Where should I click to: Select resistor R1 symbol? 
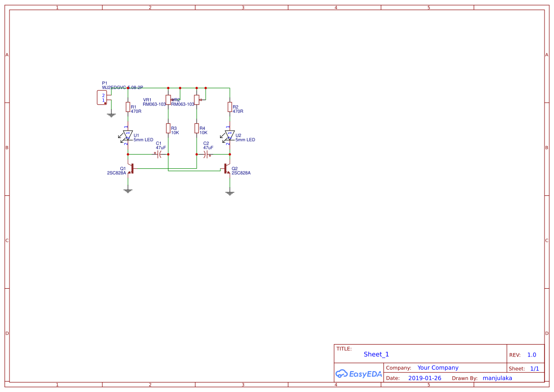tap(128, 107)
